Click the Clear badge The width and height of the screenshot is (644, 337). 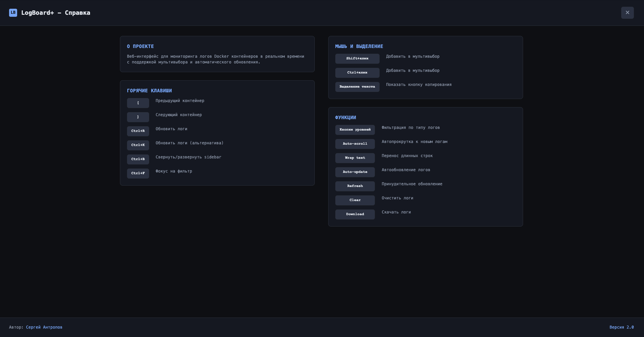click(355, 200)
